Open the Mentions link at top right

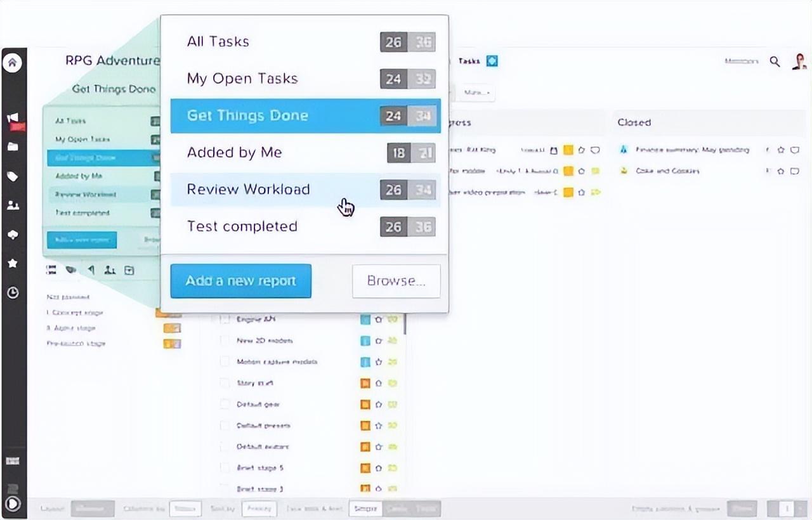pyautogui.click(x=742, y=61)
